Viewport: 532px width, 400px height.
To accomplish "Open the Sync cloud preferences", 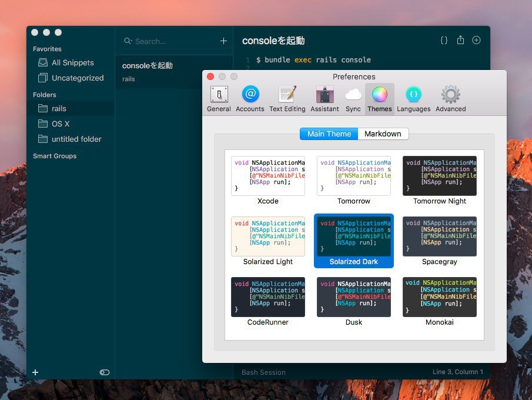I will click(353, 98).
